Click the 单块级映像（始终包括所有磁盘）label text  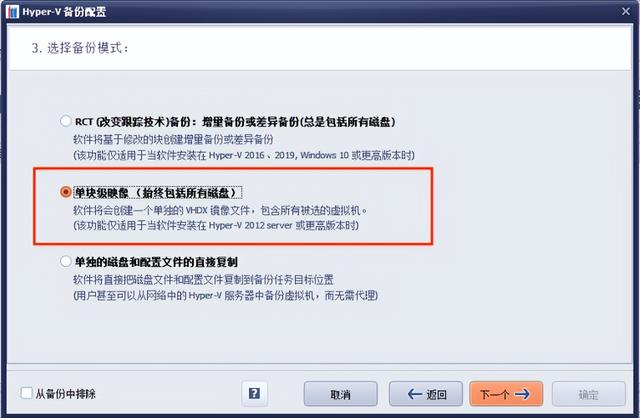pos(158,192)
